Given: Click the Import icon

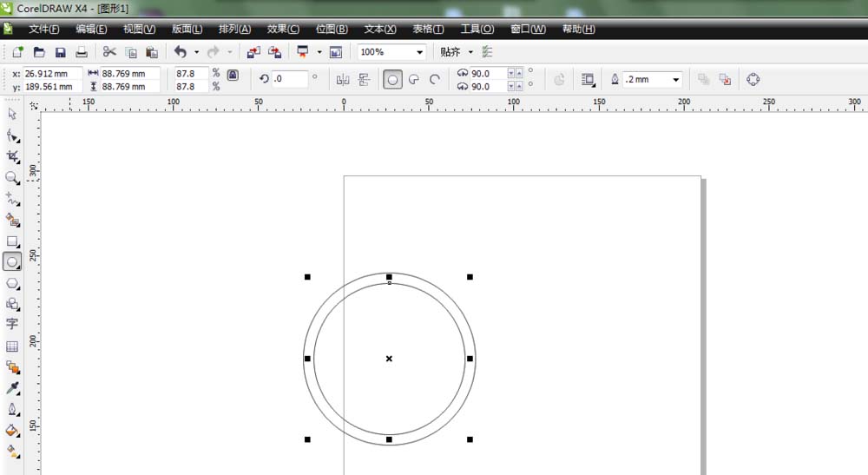Looking at the screenshot, I should 253,52.
